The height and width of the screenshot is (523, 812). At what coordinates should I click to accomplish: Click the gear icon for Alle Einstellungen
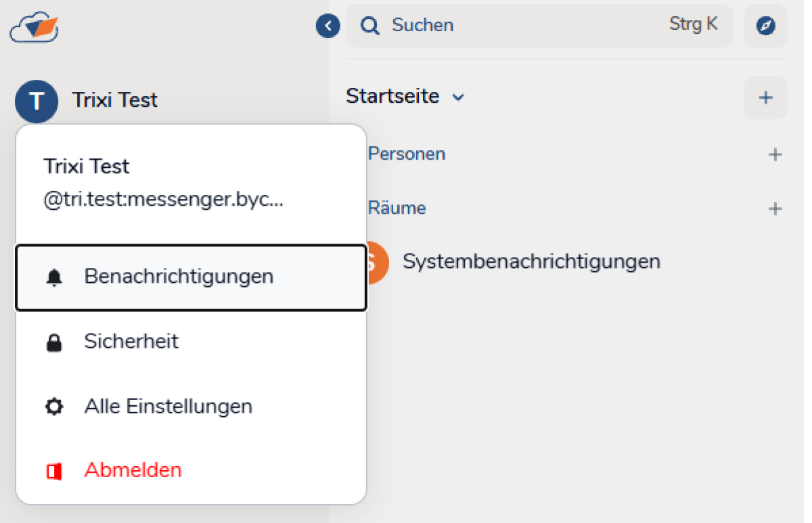[54, 407]
